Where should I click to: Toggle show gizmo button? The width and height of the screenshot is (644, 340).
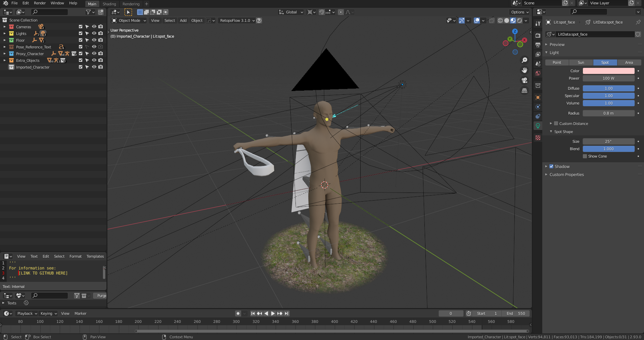pyautogui.click(x=462, y=20)
